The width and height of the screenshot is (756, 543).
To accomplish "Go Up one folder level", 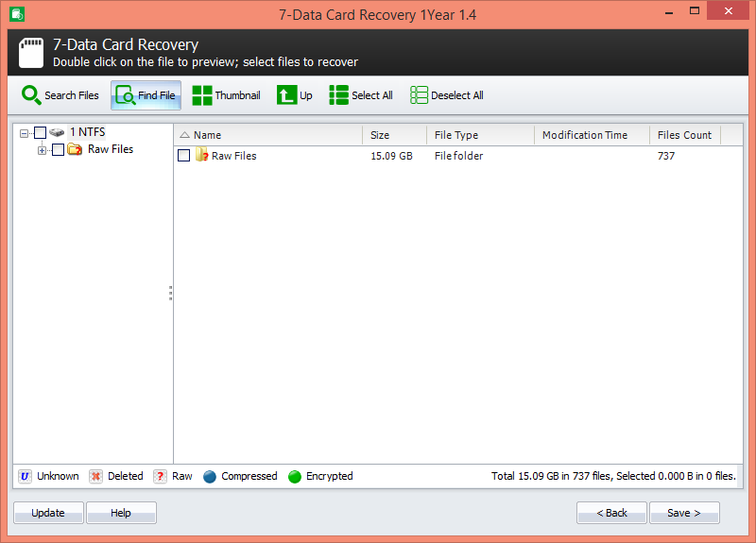I will coord(295,95).
